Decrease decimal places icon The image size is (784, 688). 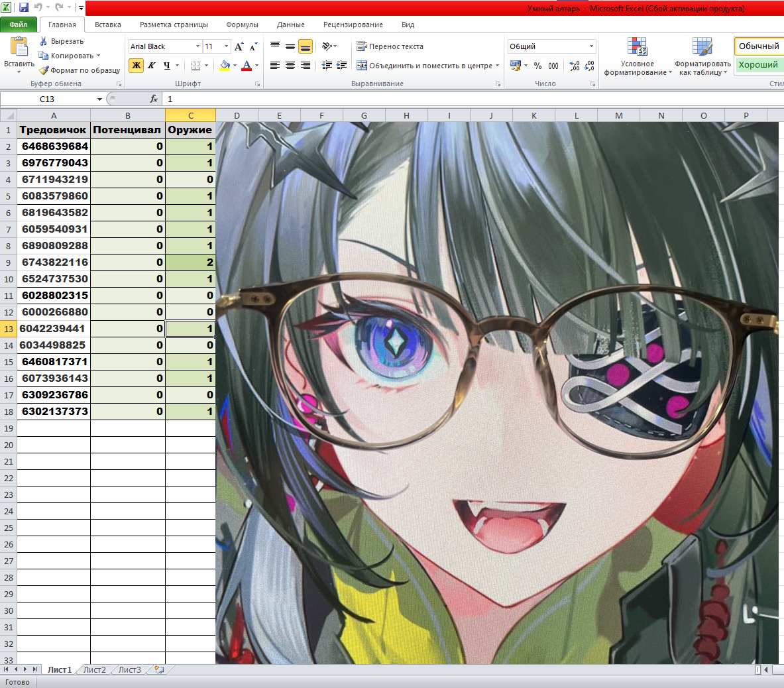pyautogui.click(x=590, y=66)
